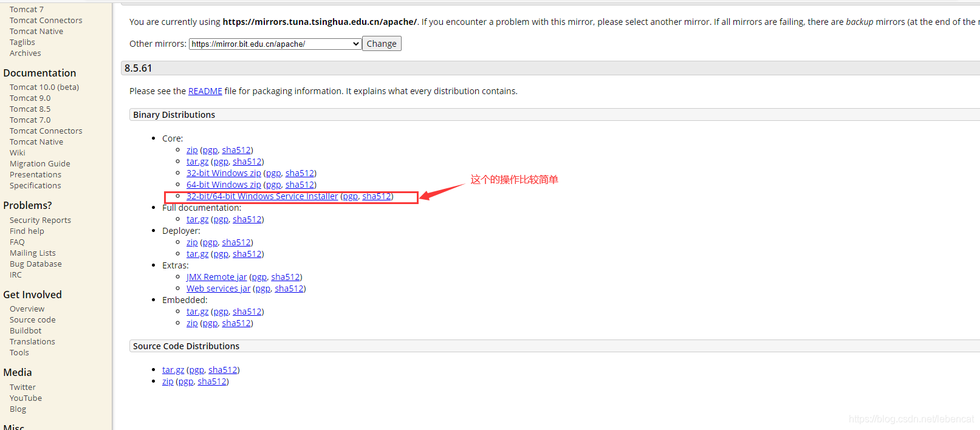Open Presentations in sidebar
This screenshot has width=980, height=430.
[36, 175]
